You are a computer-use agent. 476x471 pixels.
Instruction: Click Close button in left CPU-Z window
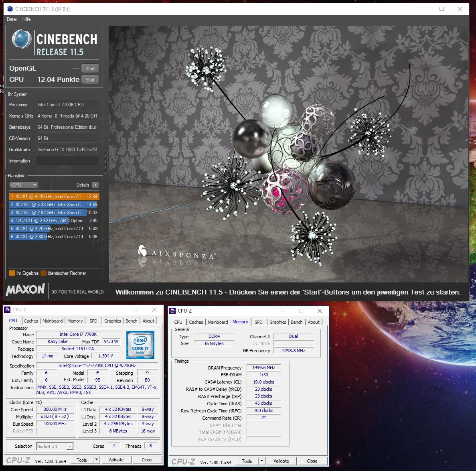click(147, 460)
